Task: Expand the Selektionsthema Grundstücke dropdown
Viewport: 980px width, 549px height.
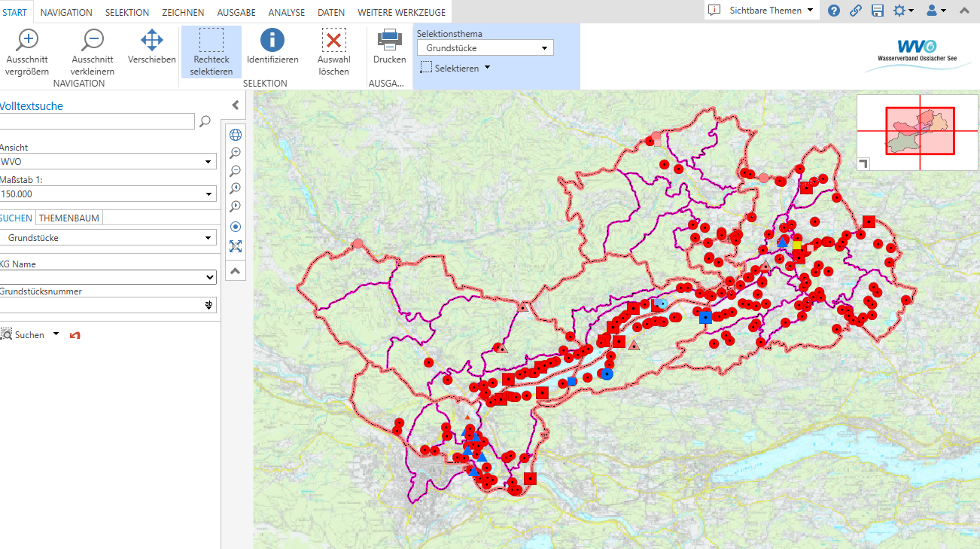Action: (x=485, y=47)
